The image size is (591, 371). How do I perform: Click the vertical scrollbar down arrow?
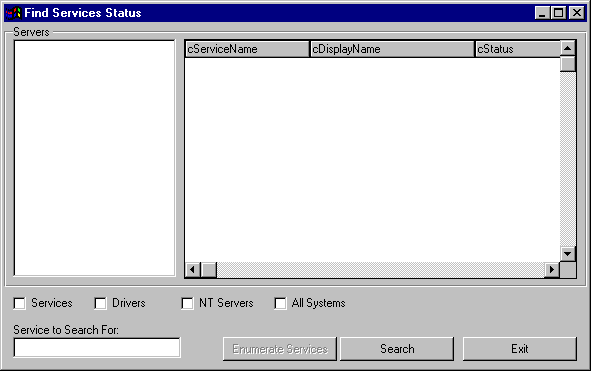pyautogui.click(x=568, y=254)
